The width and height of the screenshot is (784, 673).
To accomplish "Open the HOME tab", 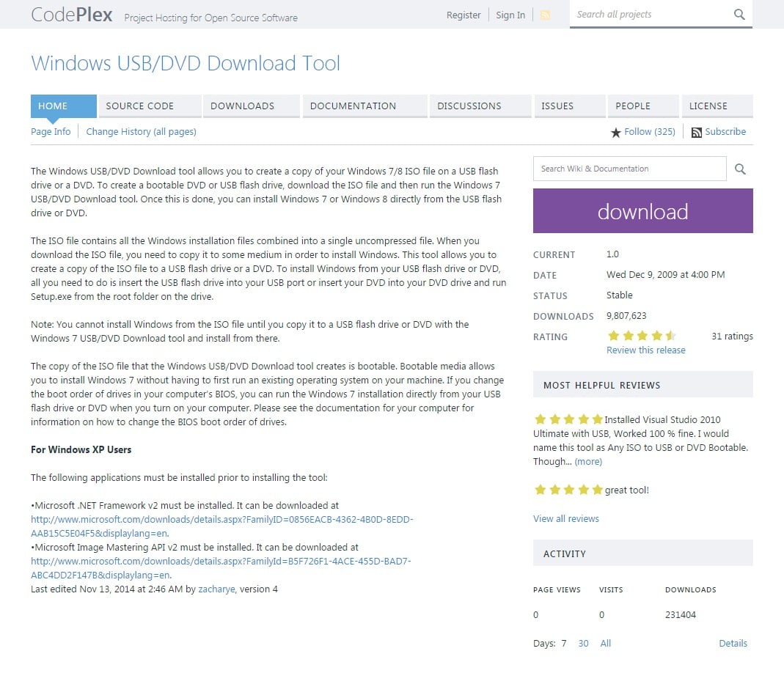I will [64, 106].
